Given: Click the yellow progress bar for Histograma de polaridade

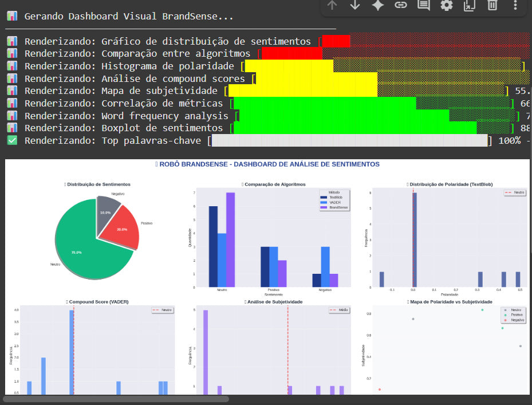Looking at the screenshot, I should pyautogui.click(x=289, y=66).
